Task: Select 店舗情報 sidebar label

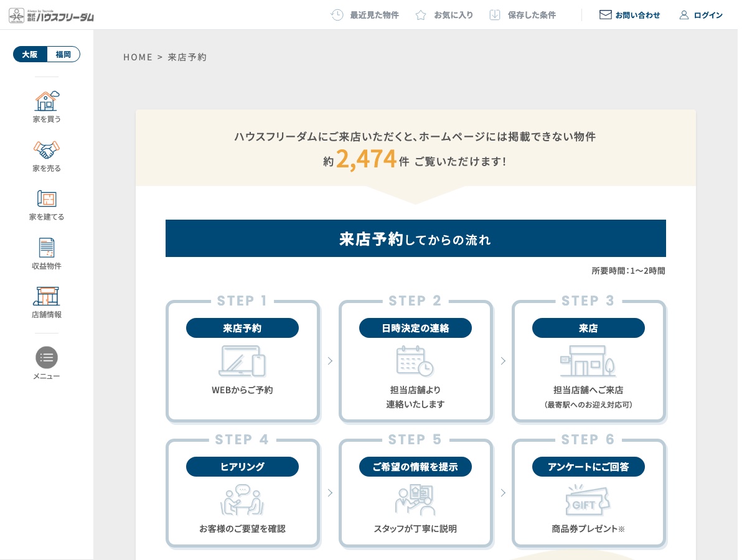Action: [x=47, y=315]
